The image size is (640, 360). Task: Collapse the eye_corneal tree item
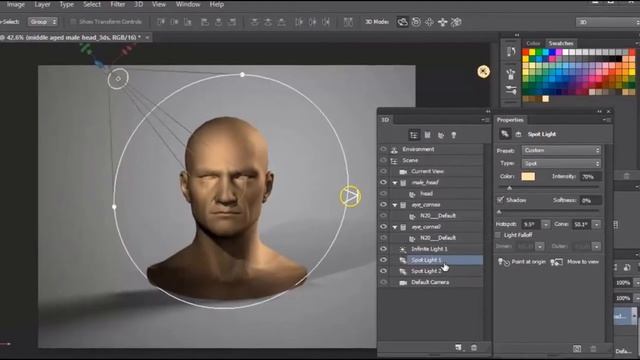[x=395, y=227]
